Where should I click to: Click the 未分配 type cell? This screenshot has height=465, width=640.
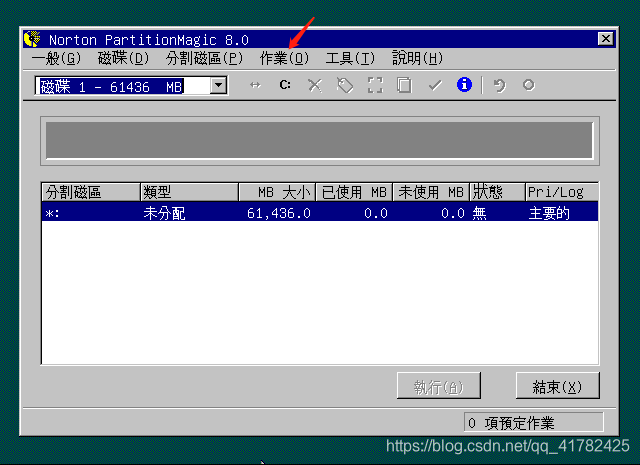coord(164,213)
